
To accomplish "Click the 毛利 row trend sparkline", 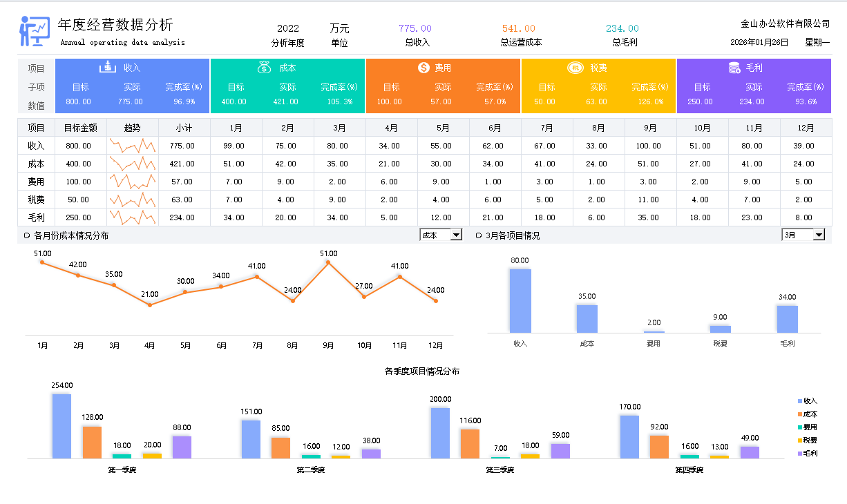I will (133, 217).
